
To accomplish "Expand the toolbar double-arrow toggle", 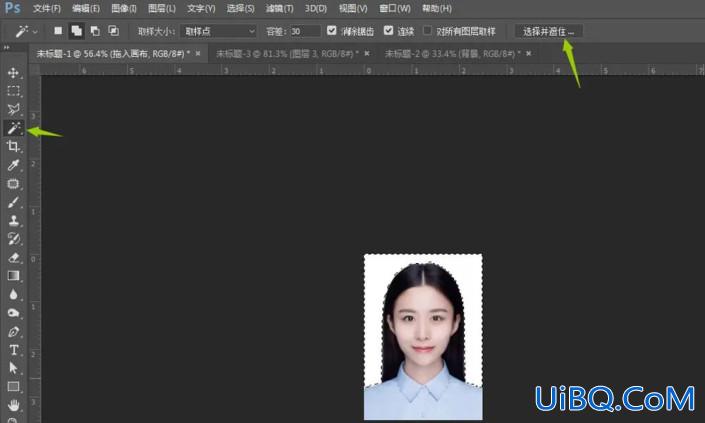I will point(6,47).
